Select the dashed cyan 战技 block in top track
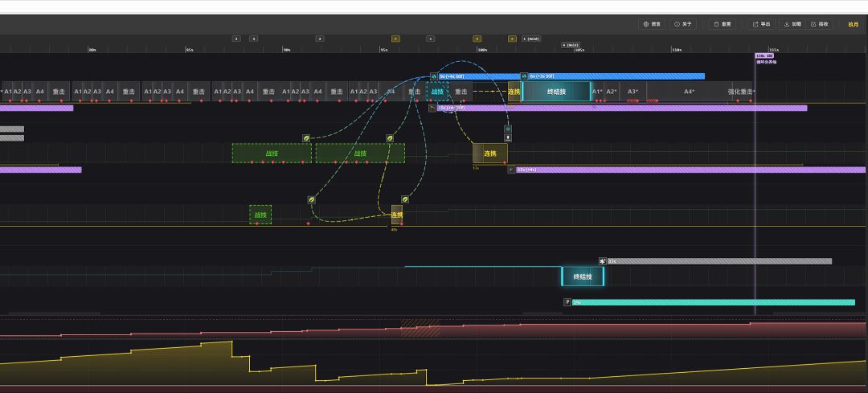 pos(437,92)
